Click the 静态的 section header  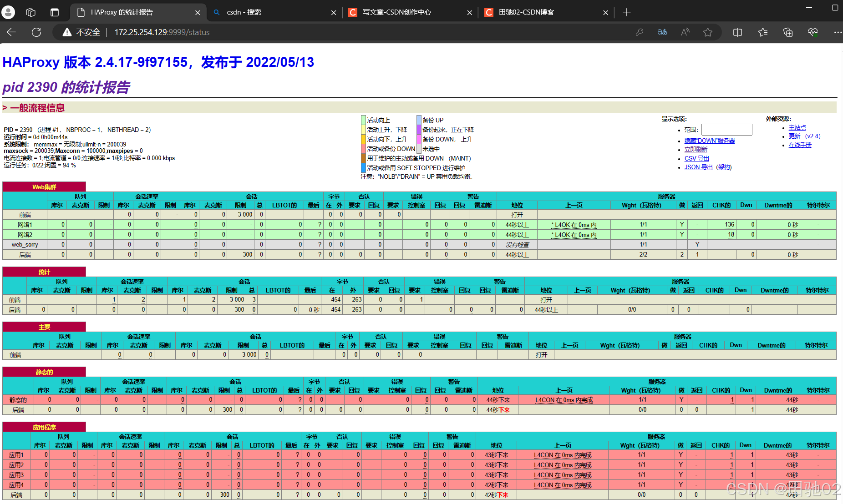click(44, 372)
